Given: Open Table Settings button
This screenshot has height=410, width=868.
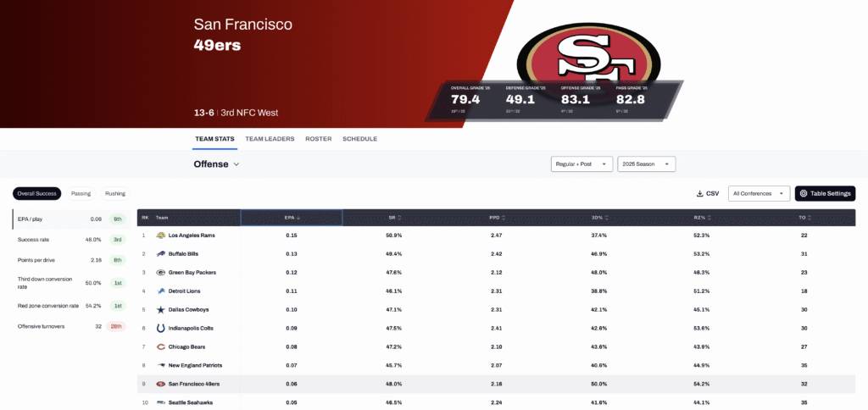Looking at the screenshot, I should click(826, 194).
